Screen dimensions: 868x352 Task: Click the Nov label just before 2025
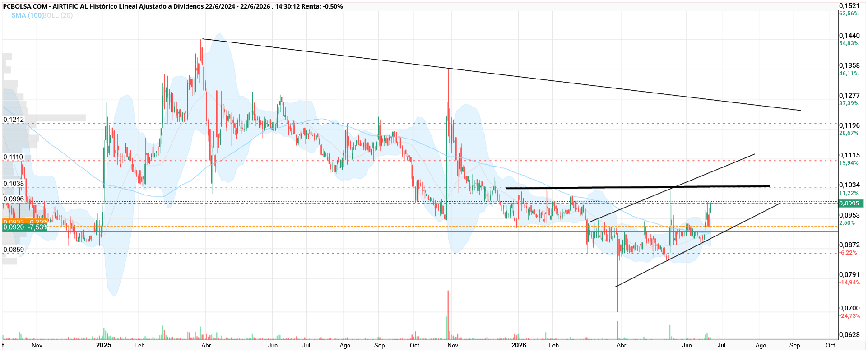(37, 346)
